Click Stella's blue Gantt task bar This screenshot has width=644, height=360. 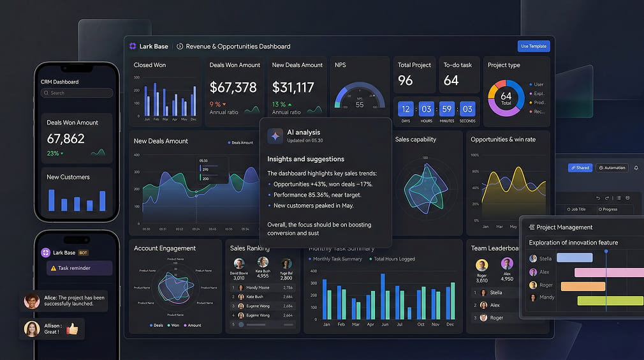click(x=574, y=258)
